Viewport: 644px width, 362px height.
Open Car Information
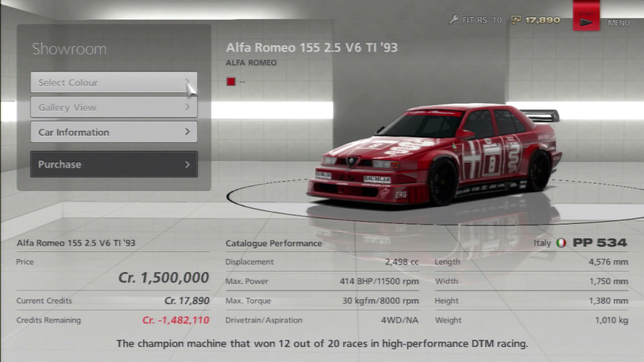point(114,132)
